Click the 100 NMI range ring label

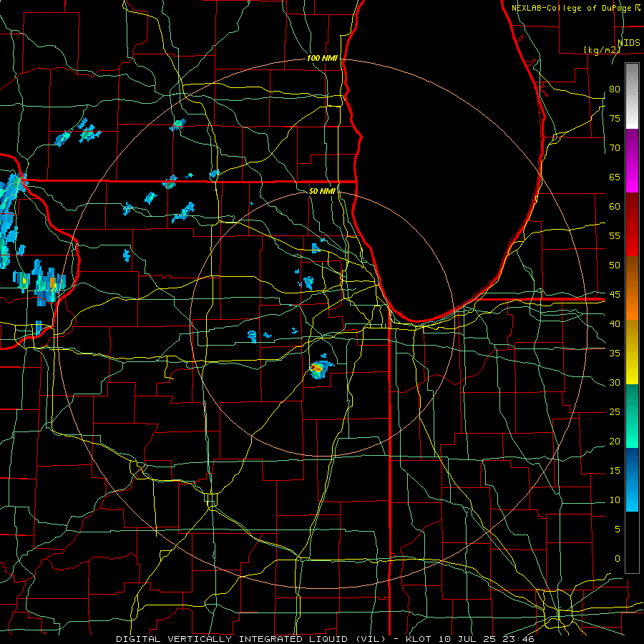coord(322,59)
